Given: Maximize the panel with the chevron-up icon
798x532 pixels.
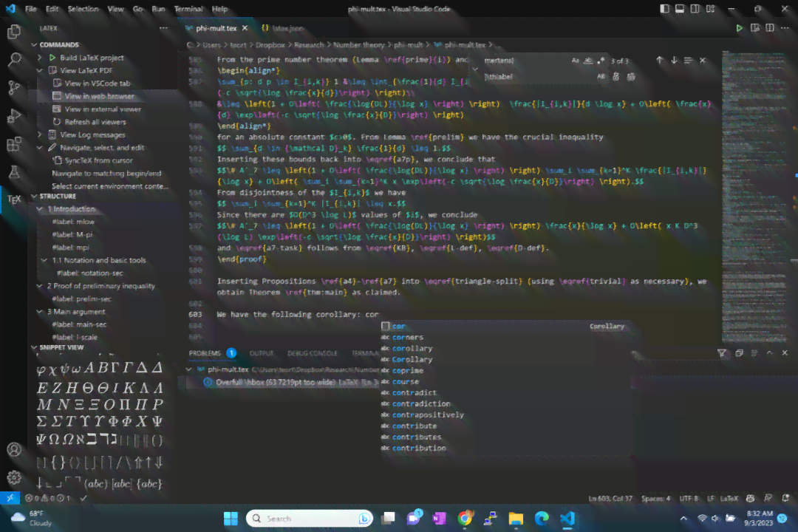Looking at the screenshot, I should [769, 352].
